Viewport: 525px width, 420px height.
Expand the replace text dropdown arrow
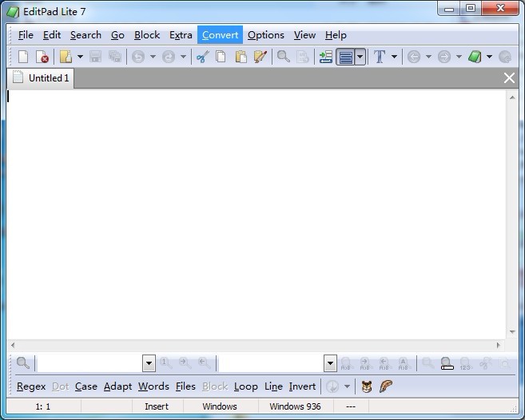[x=331, y=363]
